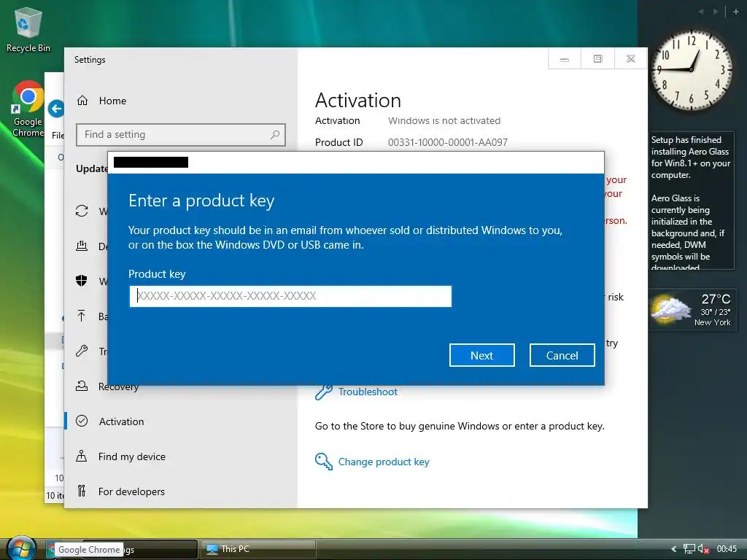Viewport: 747px width, 560px height.
Task: Click the Find a setting search box
Action: tap(181, 135)
